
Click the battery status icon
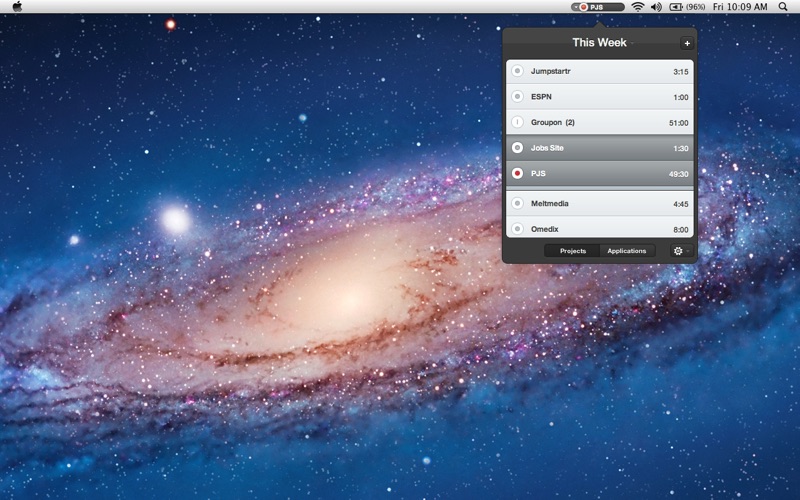(676, 7)
